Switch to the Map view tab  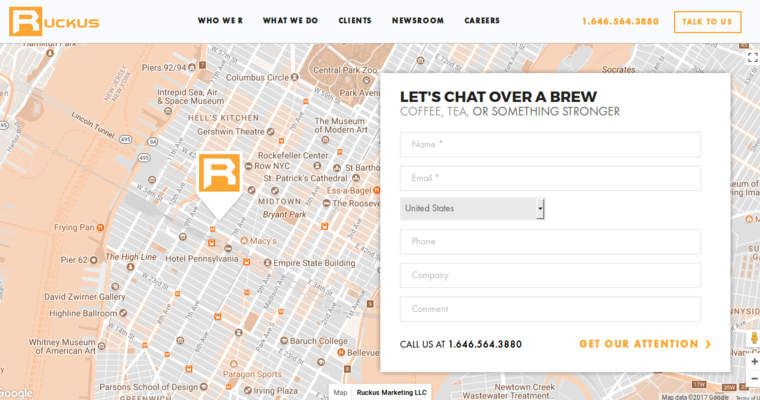(x=341, y=392)
